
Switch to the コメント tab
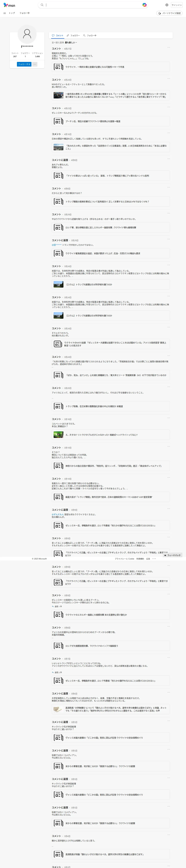coord(57,35)
